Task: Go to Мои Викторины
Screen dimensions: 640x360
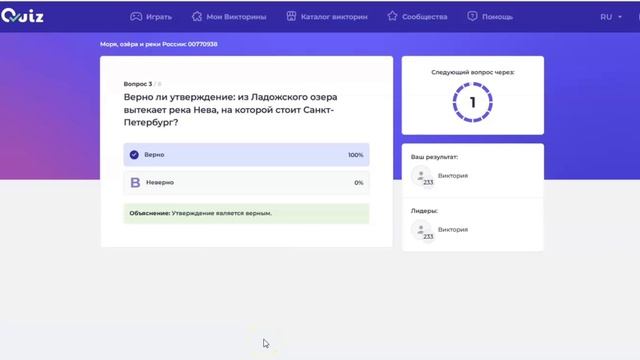Action: [236, 17]
